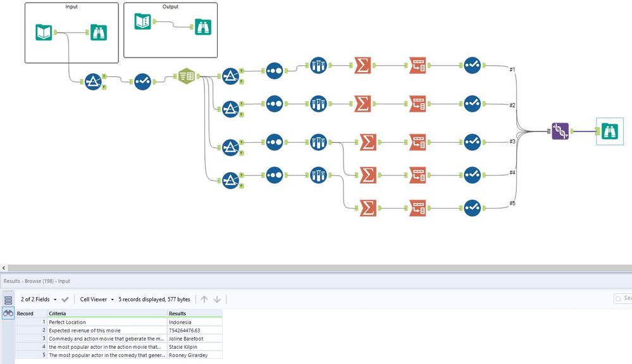Click inside the results Search field
Image resolution: width=632 pixels, height=364 pixels.
tap(623, 298)
